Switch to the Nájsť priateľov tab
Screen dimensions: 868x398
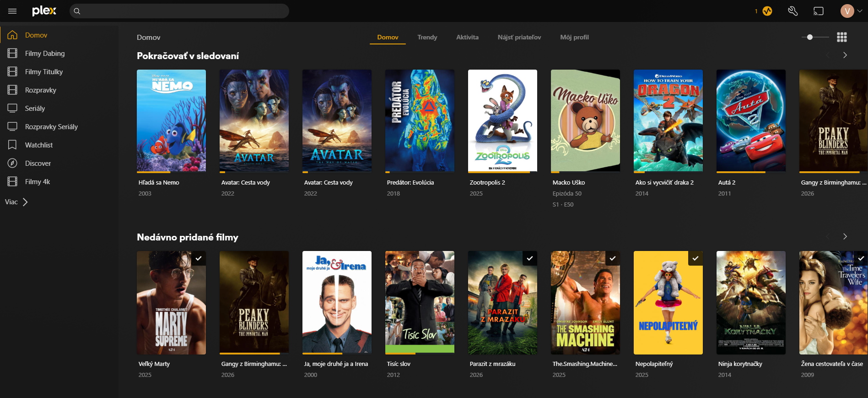519,37
